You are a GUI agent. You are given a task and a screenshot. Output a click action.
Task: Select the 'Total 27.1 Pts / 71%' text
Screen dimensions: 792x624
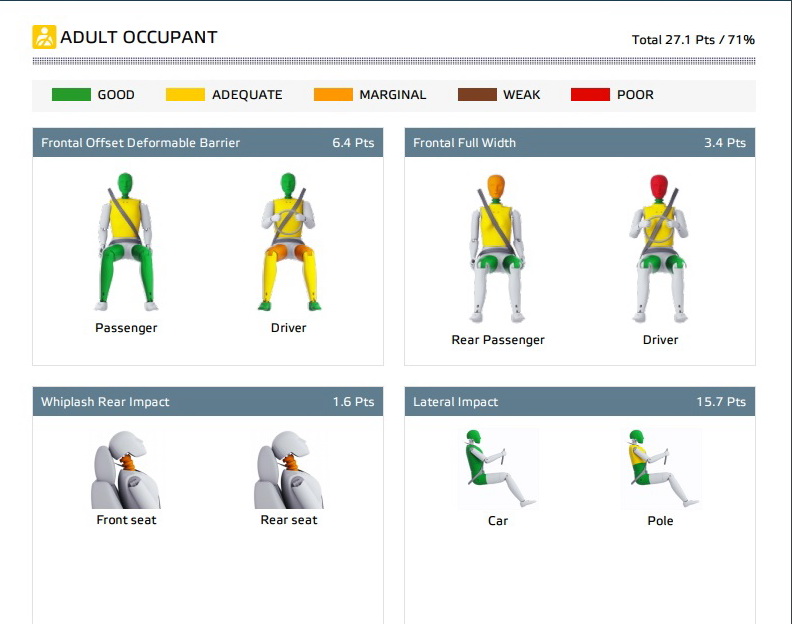click(693, 40)
